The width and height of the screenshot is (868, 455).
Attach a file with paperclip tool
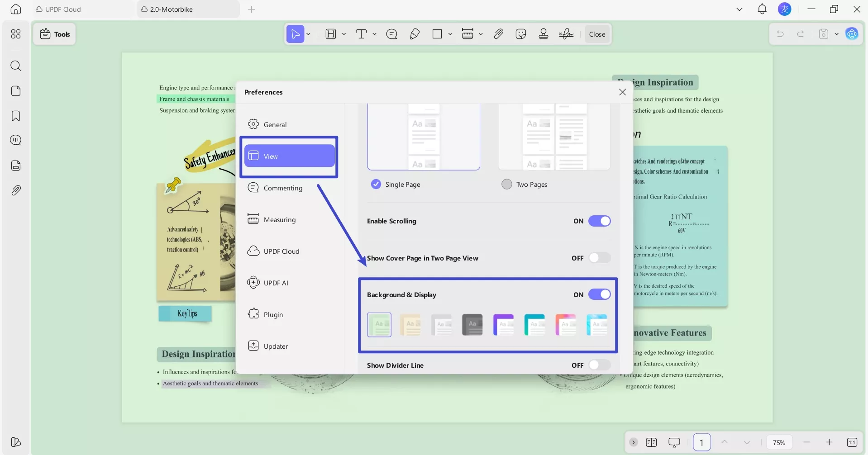point(498,34)
